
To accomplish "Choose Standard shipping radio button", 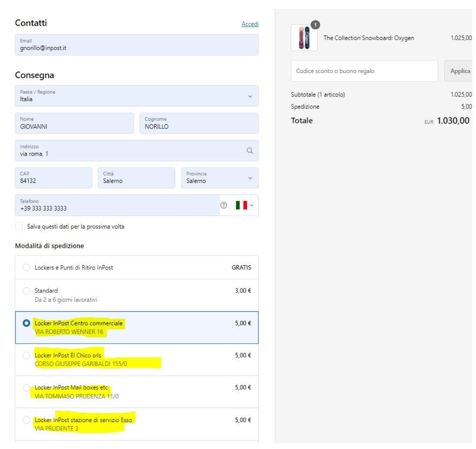I will click(x=26, y=291).
